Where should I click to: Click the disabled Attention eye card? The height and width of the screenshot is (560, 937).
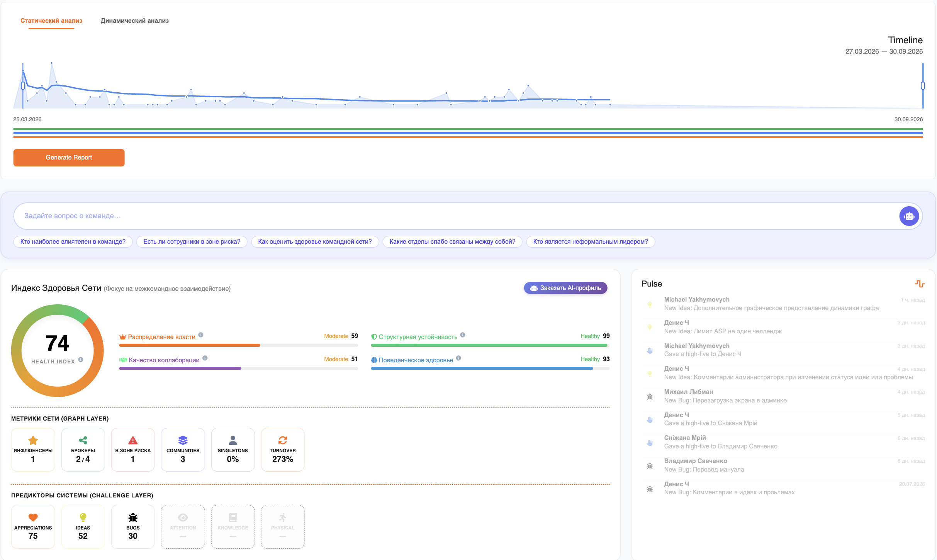pos(183,527)
